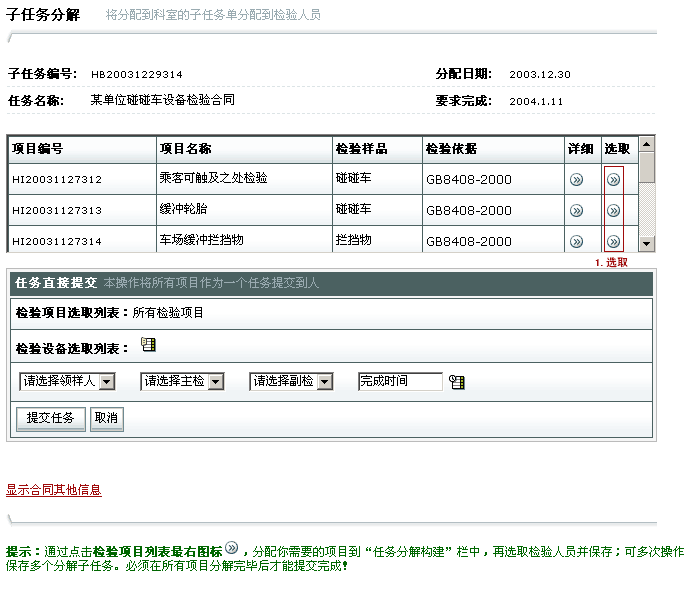Click into the 完成时间 input field
The width and height of the screenshot is (687, 606).
[400, 381]
